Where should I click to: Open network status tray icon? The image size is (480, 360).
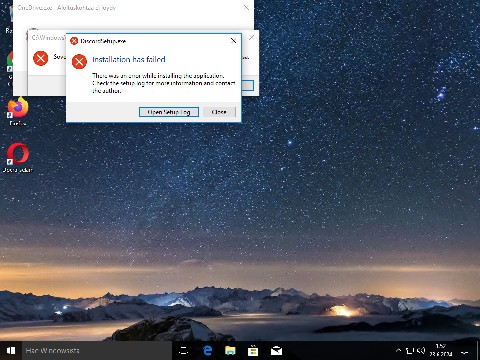(x=410, y=351)
